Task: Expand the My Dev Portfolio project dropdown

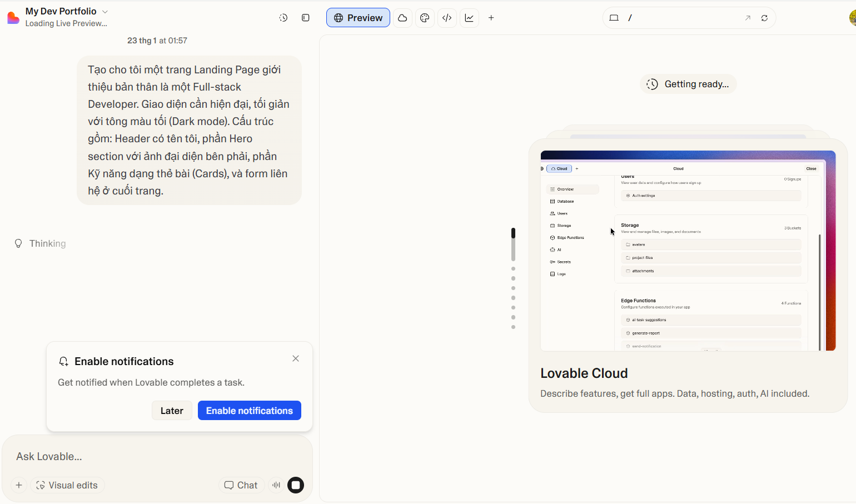Action: click(x=106, y=11)
